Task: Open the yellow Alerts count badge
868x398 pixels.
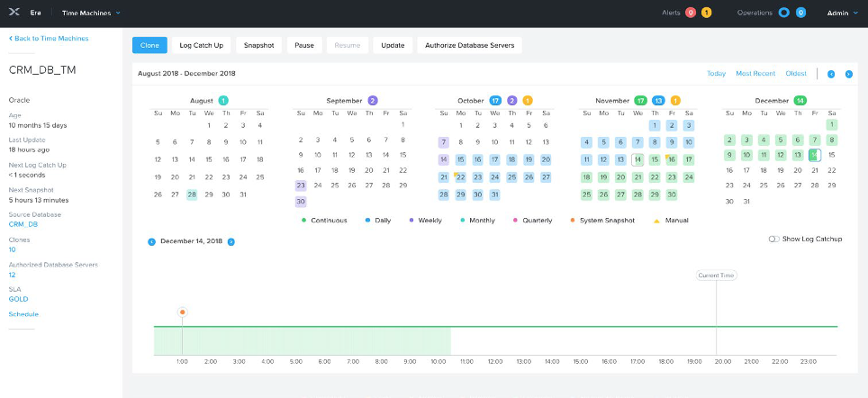Action: click(x=706, y=13)
